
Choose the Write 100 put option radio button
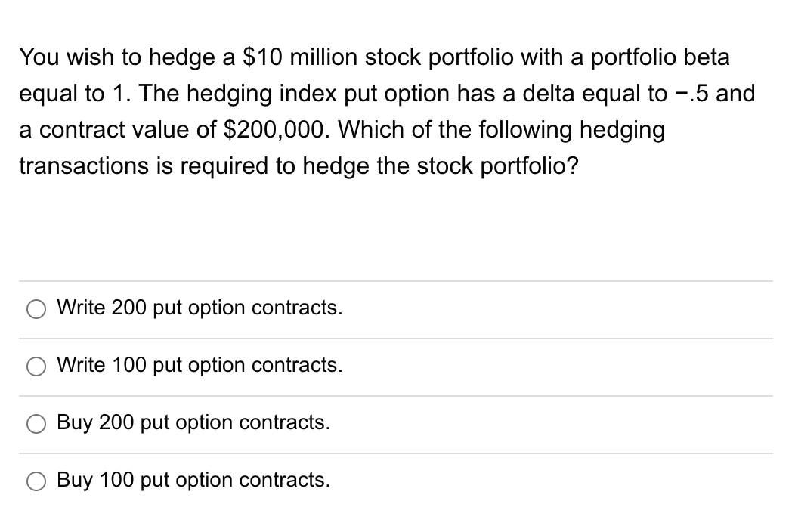coord(36,367)
